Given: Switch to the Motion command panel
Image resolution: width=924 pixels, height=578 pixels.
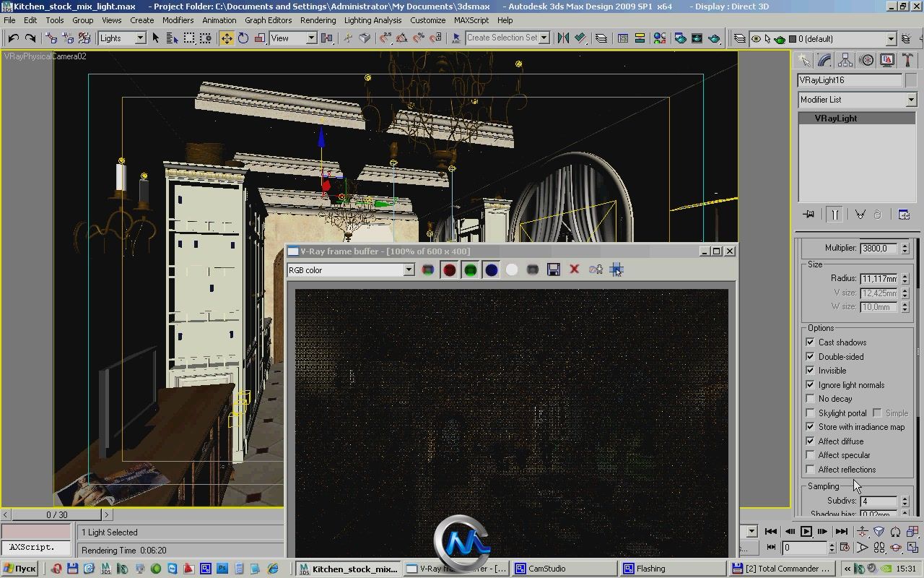Looking at the screenshot, I should click(x=866, y=61).
